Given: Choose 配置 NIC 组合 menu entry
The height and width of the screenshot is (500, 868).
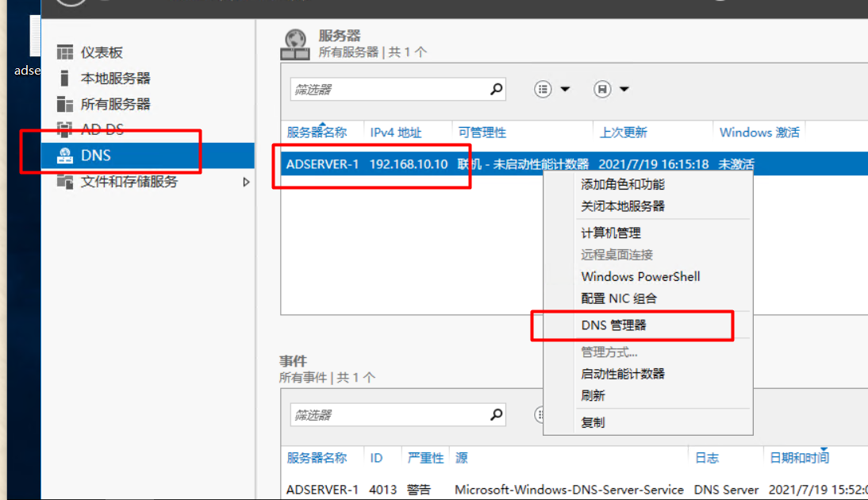Looking at the screenshot, I should (x=619, y=298).
